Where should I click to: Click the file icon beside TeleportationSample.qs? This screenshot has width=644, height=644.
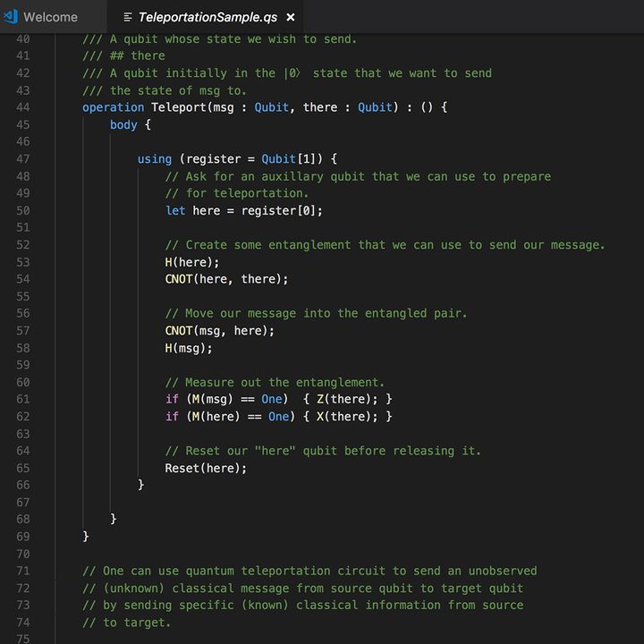(128, 17)
